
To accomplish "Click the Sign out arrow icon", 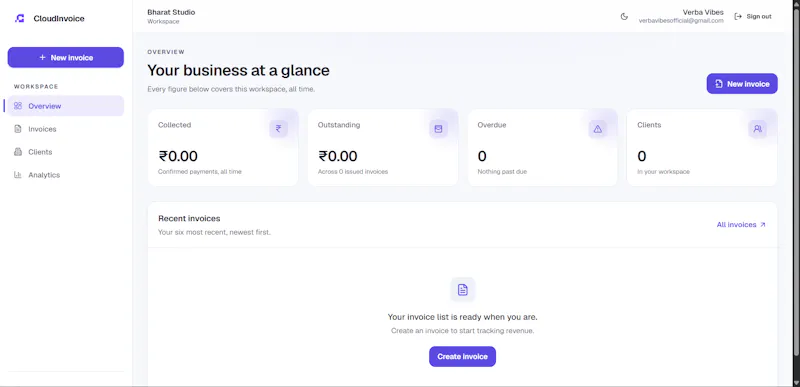I will tap(738, 16).
